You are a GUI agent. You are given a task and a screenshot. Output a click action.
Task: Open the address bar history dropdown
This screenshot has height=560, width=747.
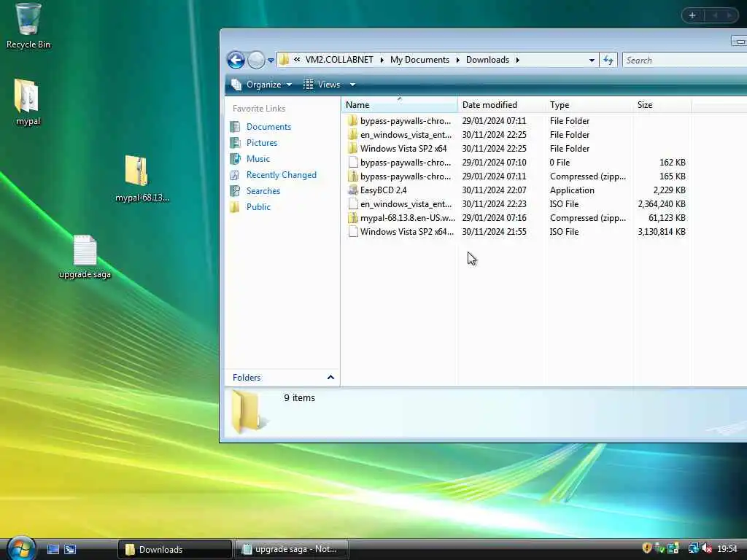(x=591, y=61)
